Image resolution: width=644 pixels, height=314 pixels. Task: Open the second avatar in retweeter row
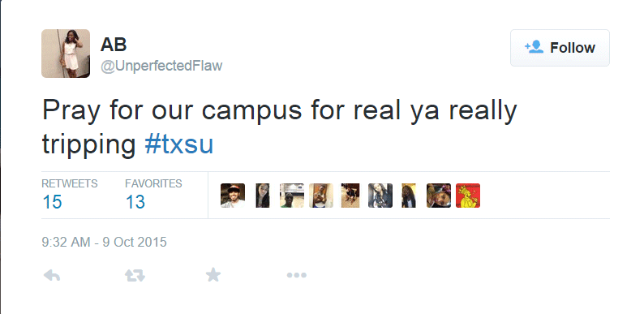pos(263,196)
